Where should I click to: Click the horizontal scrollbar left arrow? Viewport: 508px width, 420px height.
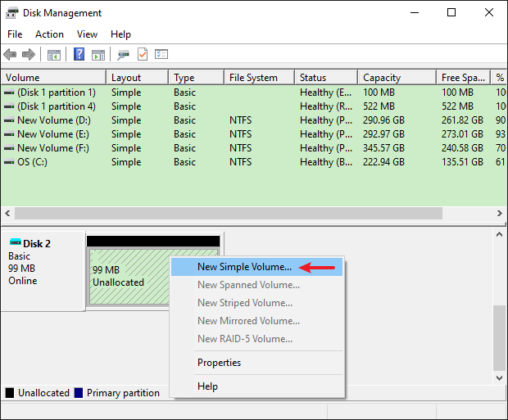coord(7,214)
